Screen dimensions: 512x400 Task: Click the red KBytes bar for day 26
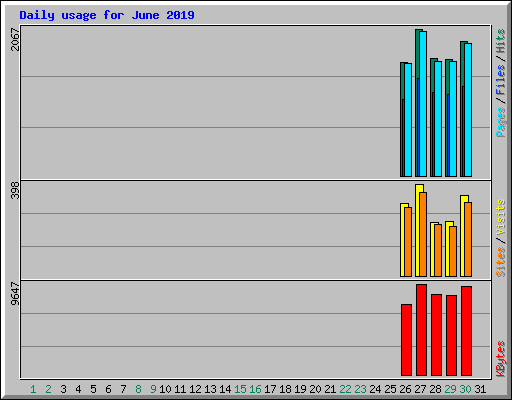(406, 340)
